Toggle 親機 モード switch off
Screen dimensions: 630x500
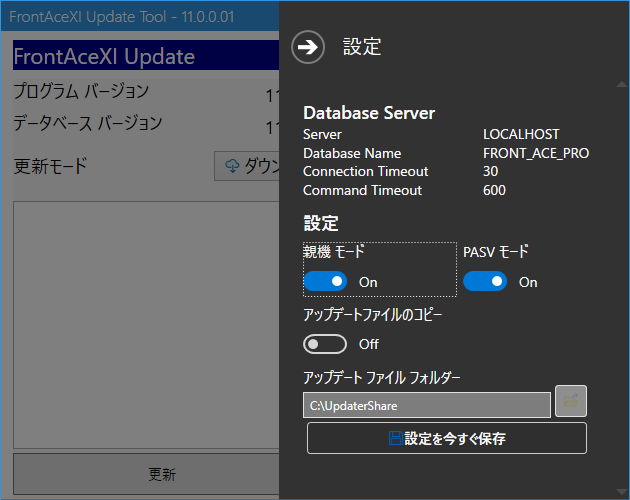(325, 282)
